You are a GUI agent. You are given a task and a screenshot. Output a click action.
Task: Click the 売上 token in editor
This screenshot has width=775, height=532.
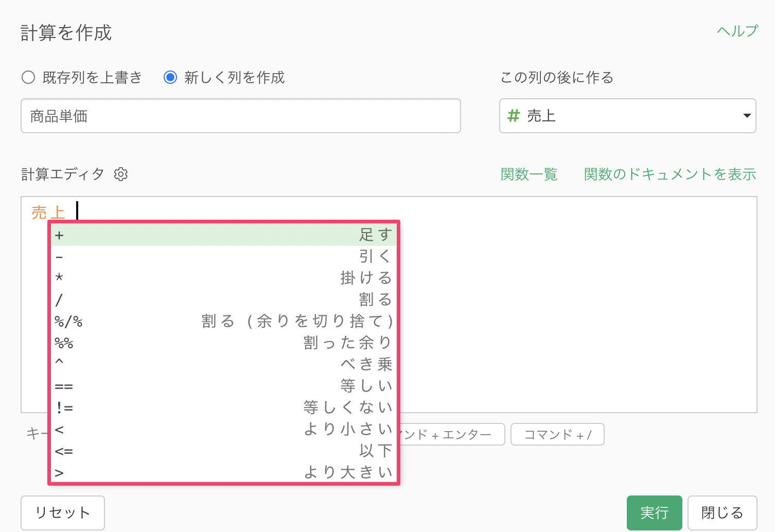click(x=48, y=212)
